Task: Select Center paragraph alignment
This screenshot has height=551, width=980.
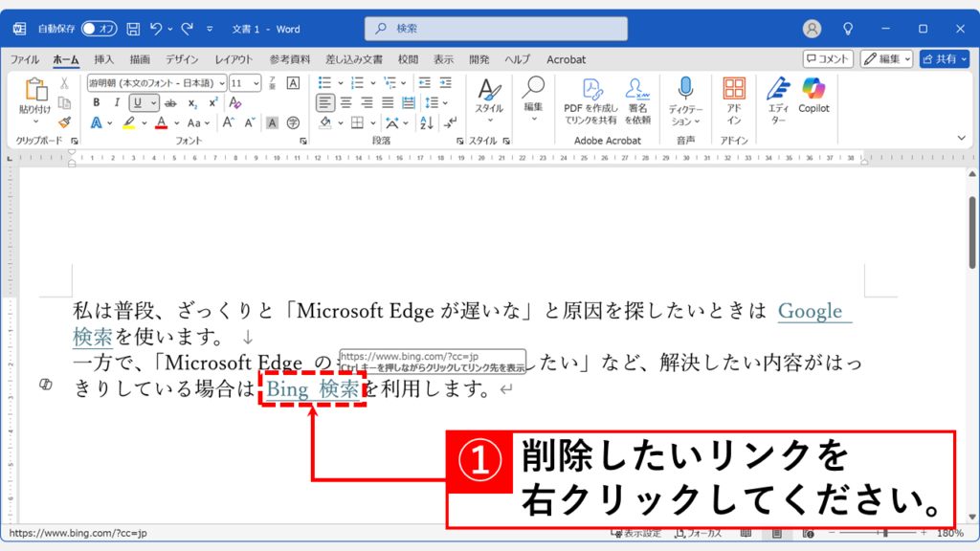Action: pos(346,103)
